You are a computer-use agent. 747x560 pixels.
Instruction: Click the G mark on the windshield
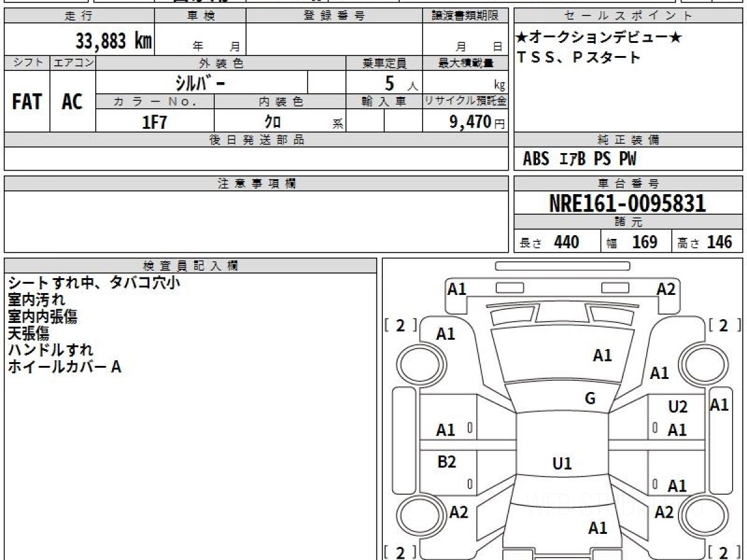point(590,399)
